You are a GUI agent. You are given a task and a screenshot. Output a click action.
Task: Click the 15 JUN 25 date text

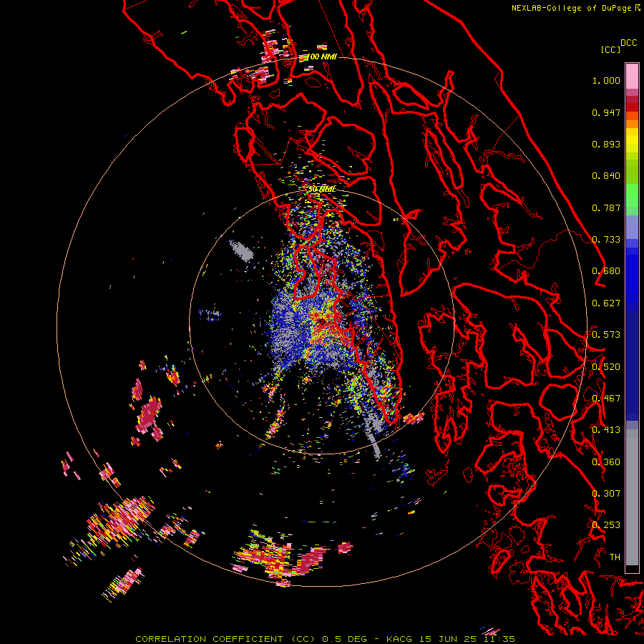(x=448, y=639)
